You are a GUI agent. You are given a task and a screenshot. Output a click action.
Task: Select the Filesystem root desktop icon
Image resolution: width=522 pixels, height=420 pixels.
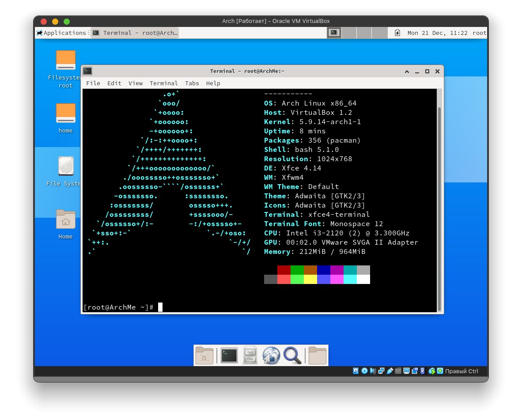(66, 69)
